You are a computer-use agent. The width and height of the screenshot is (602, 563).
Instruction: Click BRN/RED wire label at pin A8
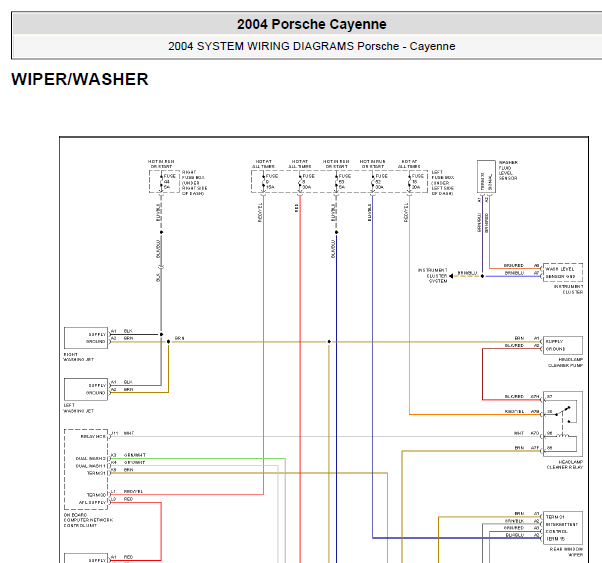coord(514,265)
